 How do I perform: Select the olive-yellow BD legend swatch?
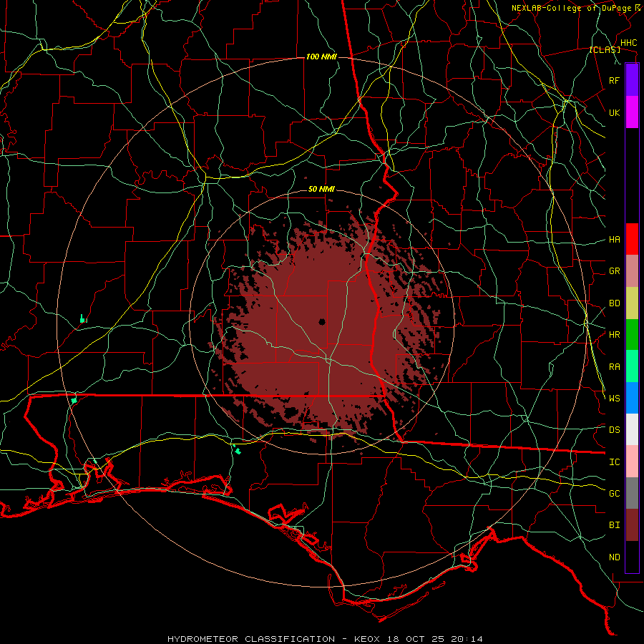click(632, 303)
